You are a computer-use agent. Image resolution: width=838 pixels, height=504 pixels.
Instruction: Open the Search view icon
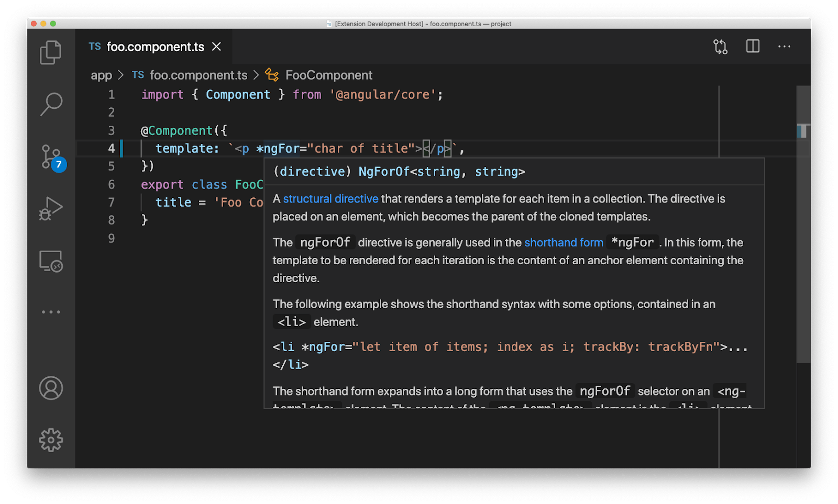pos(51,104)
